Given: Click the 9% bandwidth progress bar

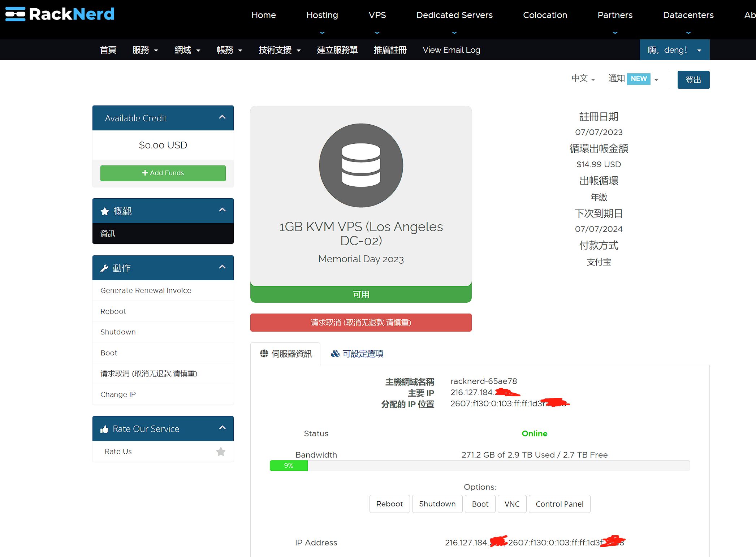Looking at the screenshot, I should click(289, 466).
